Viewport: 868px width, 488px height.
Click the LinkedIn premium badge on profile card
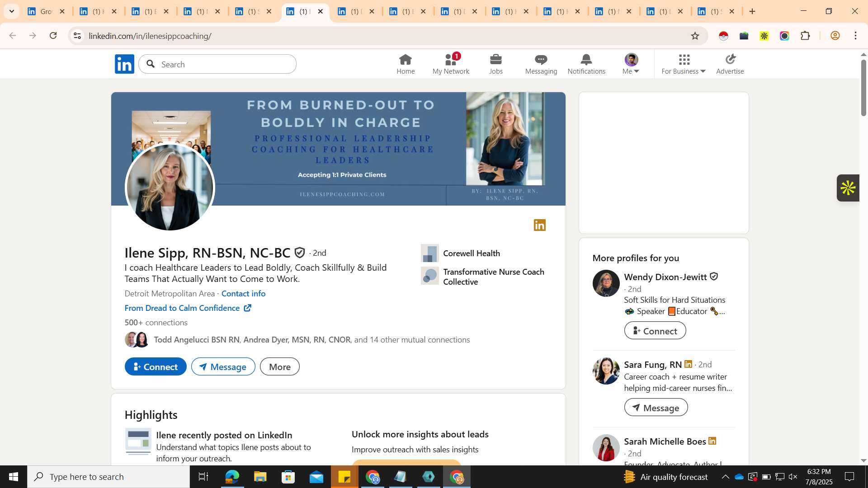pyautogui.click(x=540, y=225)
